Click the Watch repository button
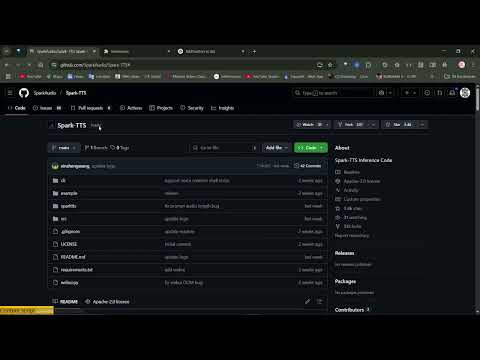 tap(309, 124)
